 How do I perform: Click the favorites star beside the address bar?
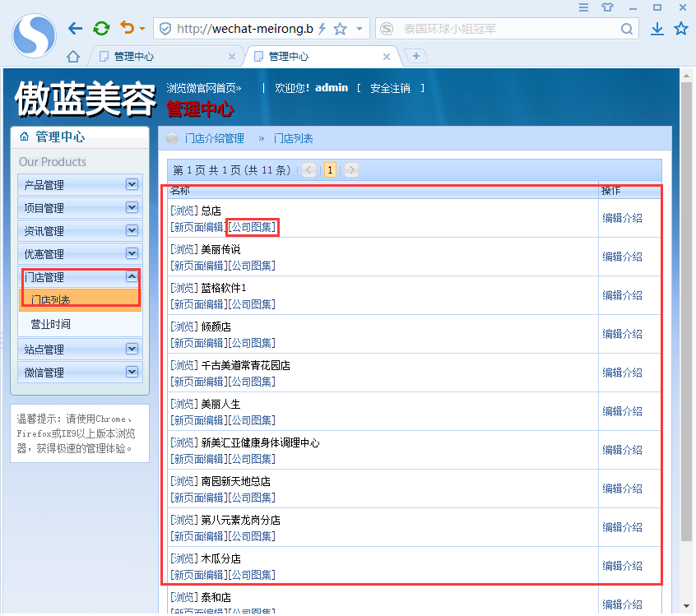(680, 27)
